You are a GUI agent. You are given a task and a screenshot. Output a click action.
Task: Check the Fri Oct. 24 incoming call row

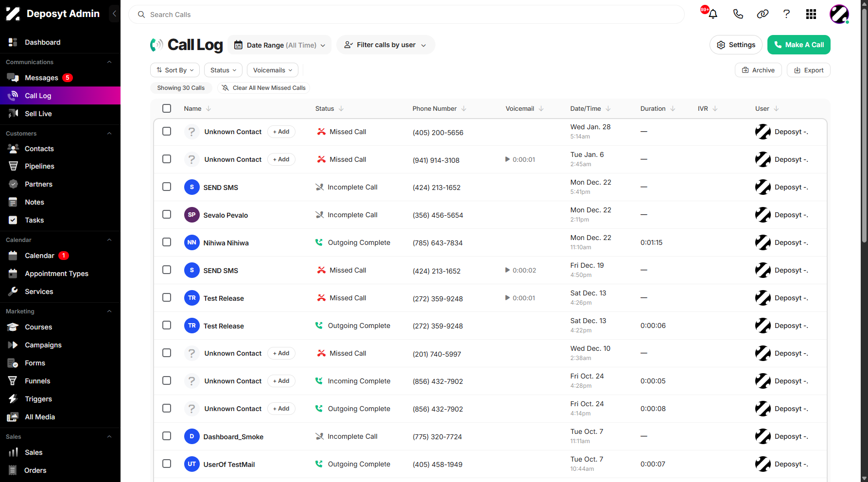click(167, 380)
